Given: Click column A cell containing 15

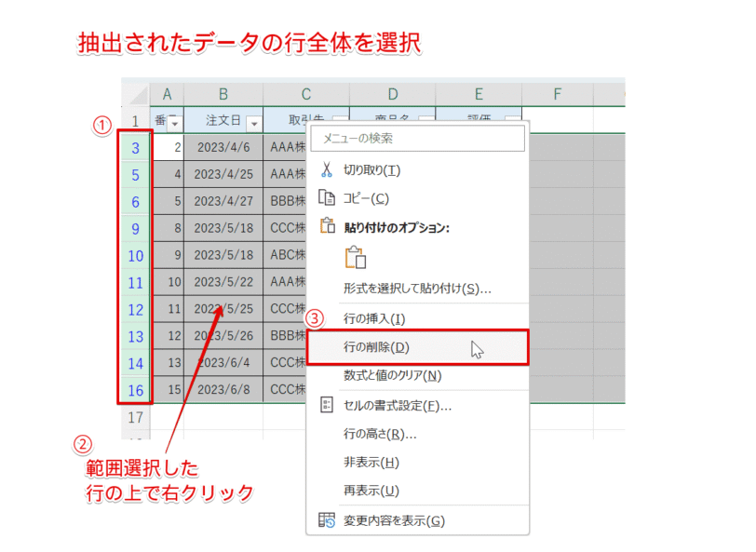Looking at the screenshot, I should [x=167, y=390].
